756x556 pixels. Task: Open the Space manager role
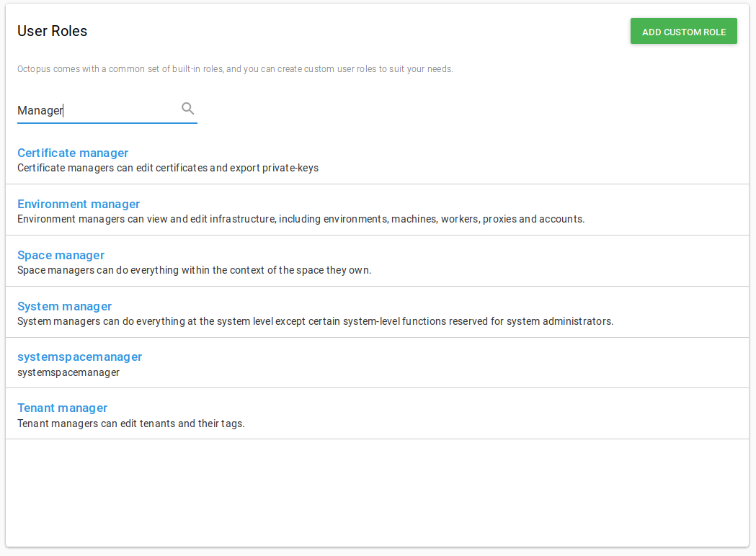[61, 255]
